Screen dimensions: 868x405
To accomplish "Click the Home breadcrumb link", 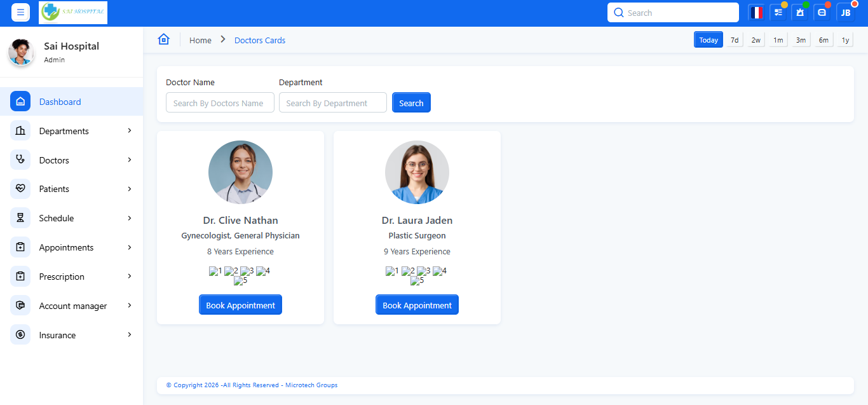I will click(x=200, y=40).
